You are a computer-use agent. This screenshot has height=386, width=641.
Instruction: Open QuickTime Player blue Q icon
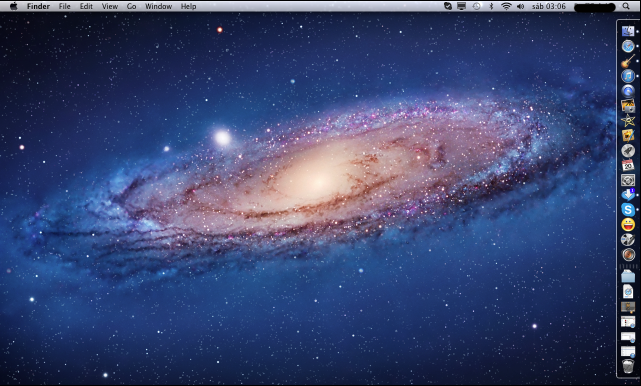[628, 91]
